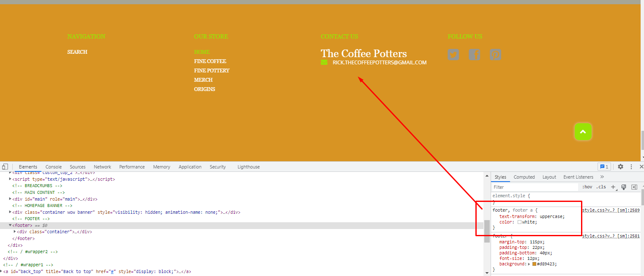Switch to the Console tab
Screen dimensions: 644x276
[x=54, y=167]
